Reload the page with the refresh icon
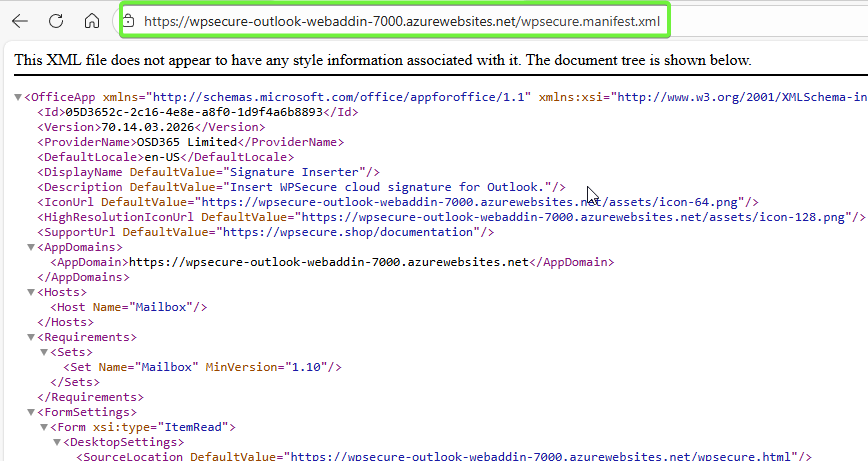 [x=56, y=21]
